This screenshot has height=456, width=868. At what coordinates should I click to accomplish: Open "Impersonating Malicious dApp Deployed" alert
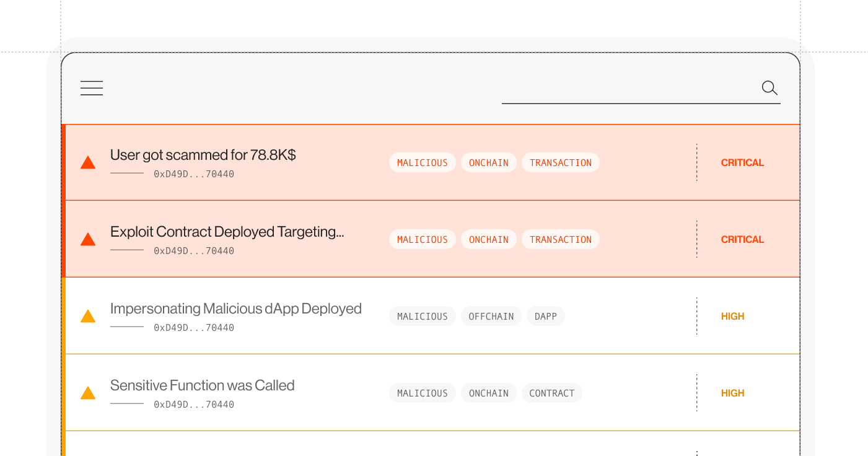[235, 309]
